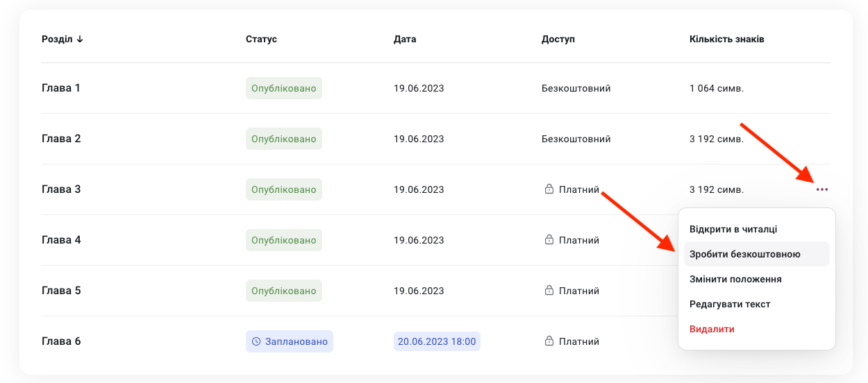Choose Відкрити в читалці from the menu
868x383 pixels.
coord(733,229)
